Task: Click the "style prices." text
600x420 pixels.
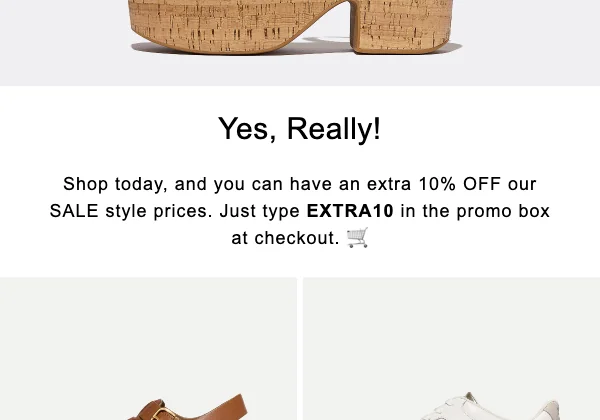Action: 159,211
